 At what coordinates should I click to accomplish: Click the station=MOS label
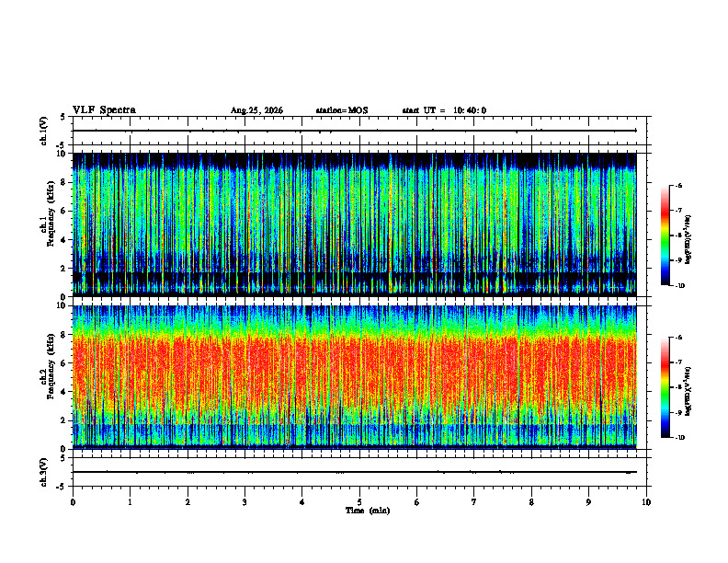coord(342,110)
